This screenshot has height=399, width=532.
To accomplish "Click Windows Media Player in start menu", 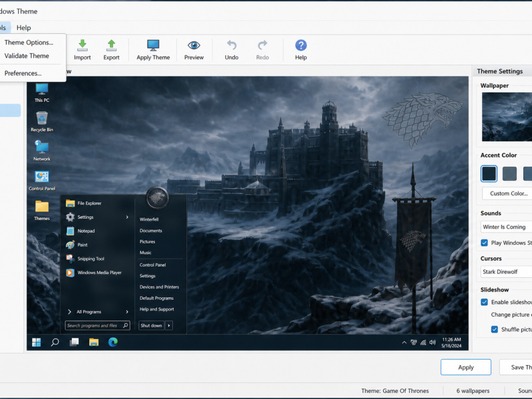I will (99, 273).
